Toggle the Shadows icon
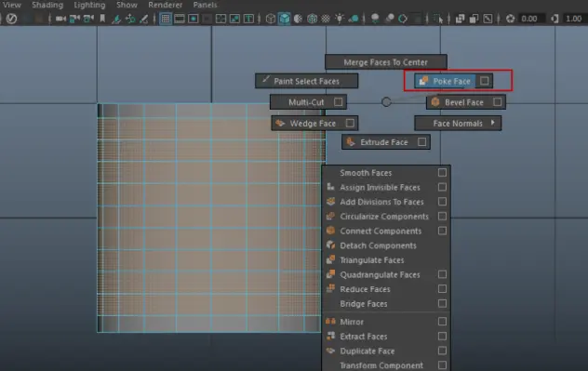 pyautogui.click(x=354, y=19)
